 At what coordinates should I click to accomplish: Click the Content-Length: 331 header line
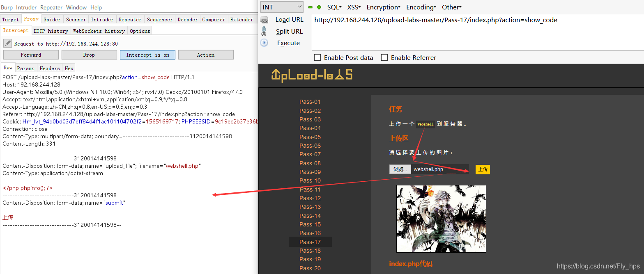pos(29,144)
